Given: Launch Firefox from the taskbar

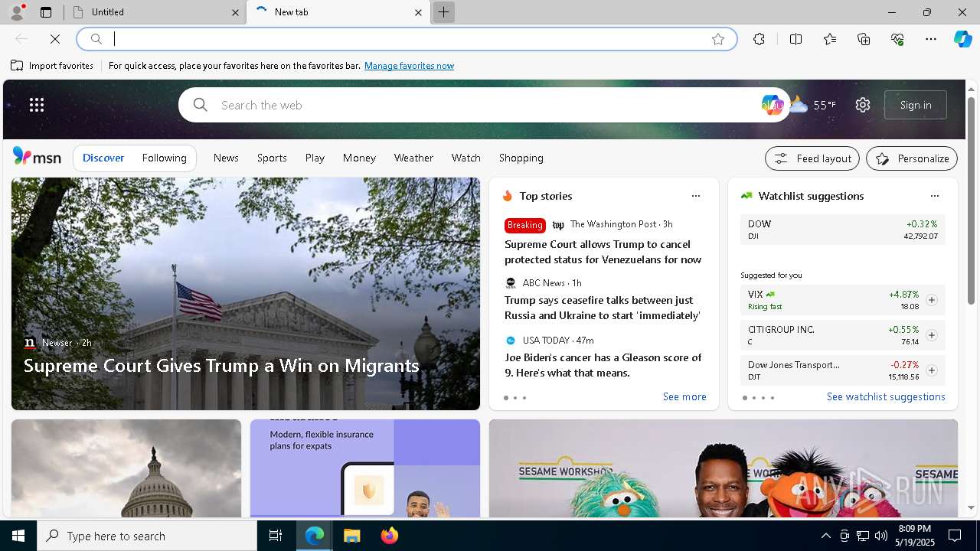Looking at the screenshot, I should point(389,536).
